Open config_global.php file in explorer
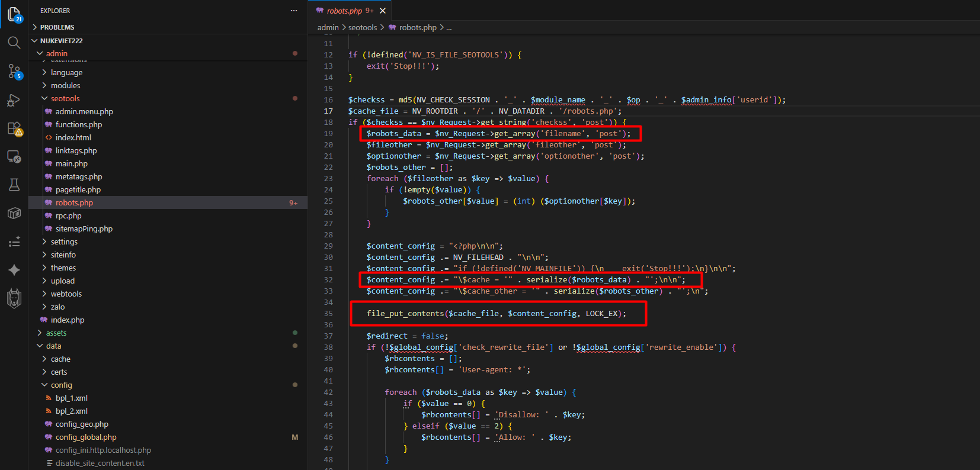Viewport: 980px width, 470px height. [86, 437]
